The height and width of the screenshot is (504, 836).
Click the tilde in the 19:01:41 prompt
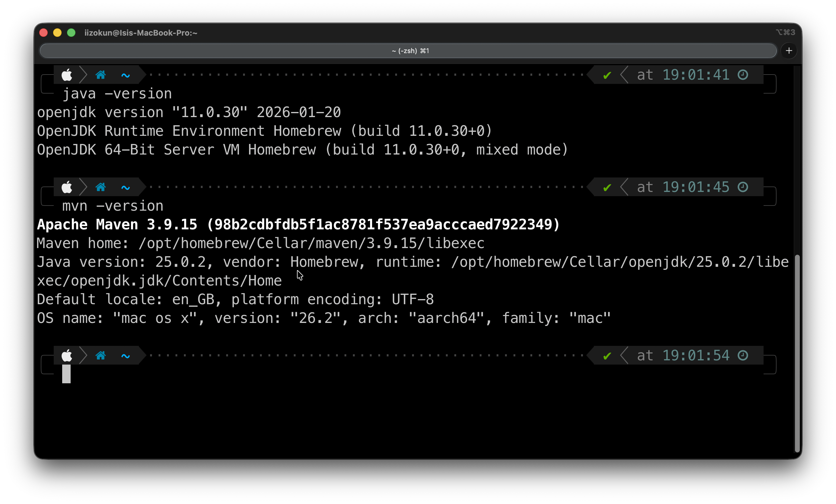coord(126,75)
